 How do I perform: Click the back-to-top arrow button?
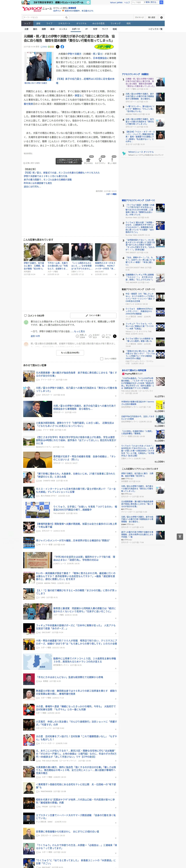pos(180,536)
